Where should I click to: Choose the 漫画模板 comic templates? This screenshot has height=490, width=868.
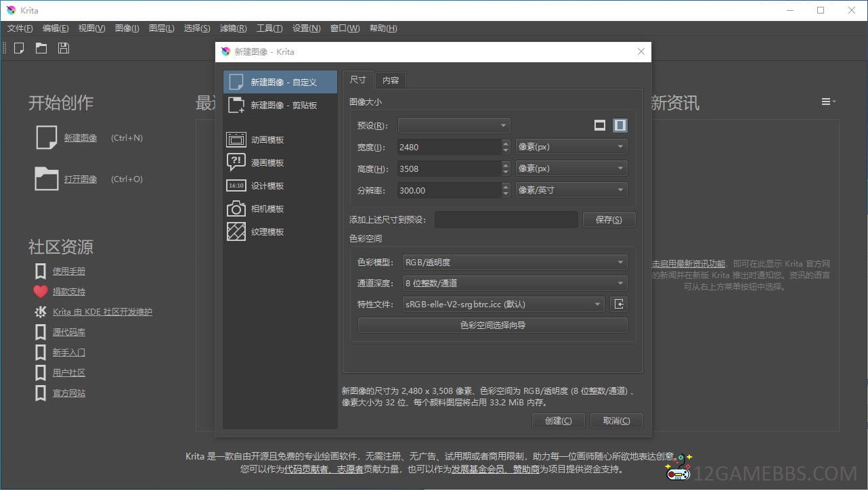(280, 162)
